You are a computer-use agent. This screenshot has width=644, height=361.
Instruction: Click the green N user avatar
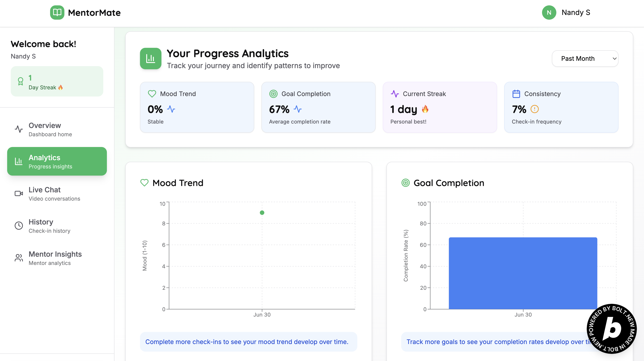pyautogui.click(x=549, y=13)
